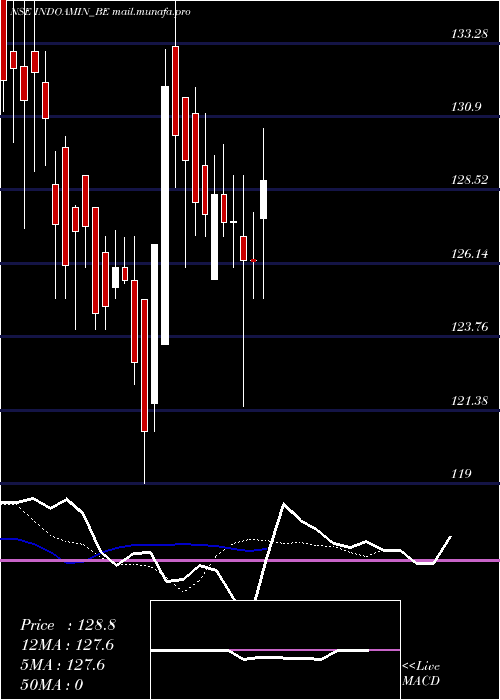The image size is (500, 700).
Task: Select the 133.28 price axis label
Action: click(x=470, y=33)
